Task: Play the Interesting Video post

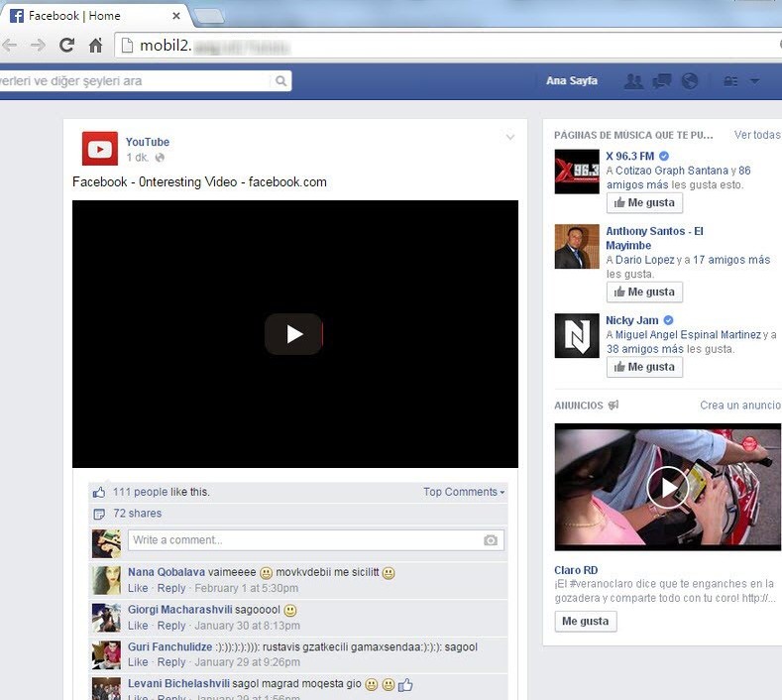Action: click(294, 334)
